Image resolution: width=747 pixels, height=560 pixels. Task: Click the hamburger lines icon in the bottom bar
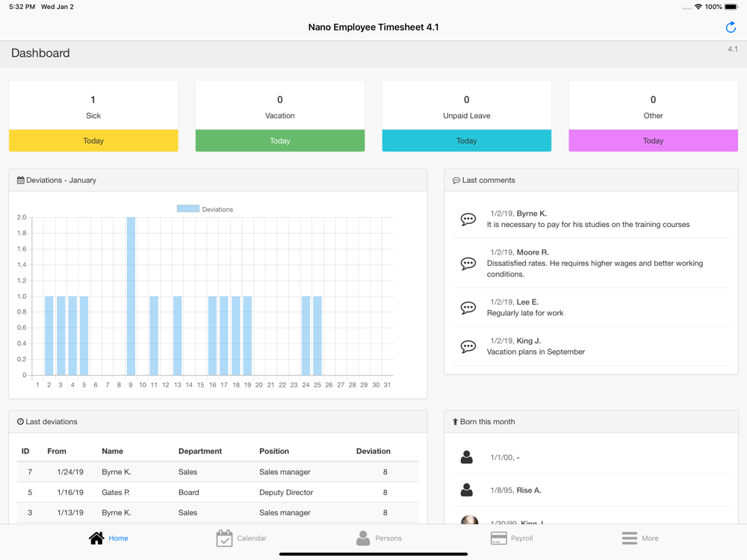pos(629,538)
